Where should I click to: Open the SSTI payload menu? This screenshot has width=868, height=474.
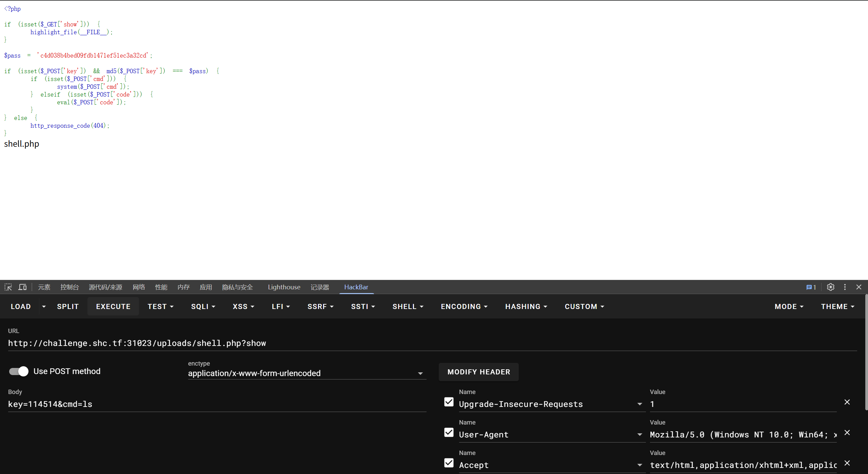(363, 306)
